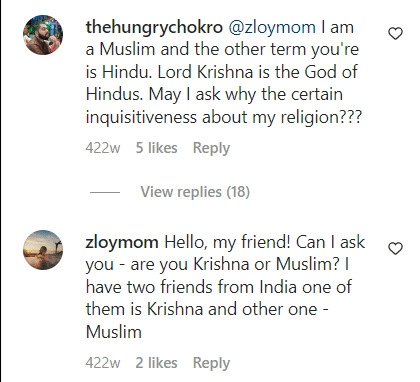Screen dimensions: 420x382
Task: Reply to zloymom's comment
Action: [x=211, y=363]
